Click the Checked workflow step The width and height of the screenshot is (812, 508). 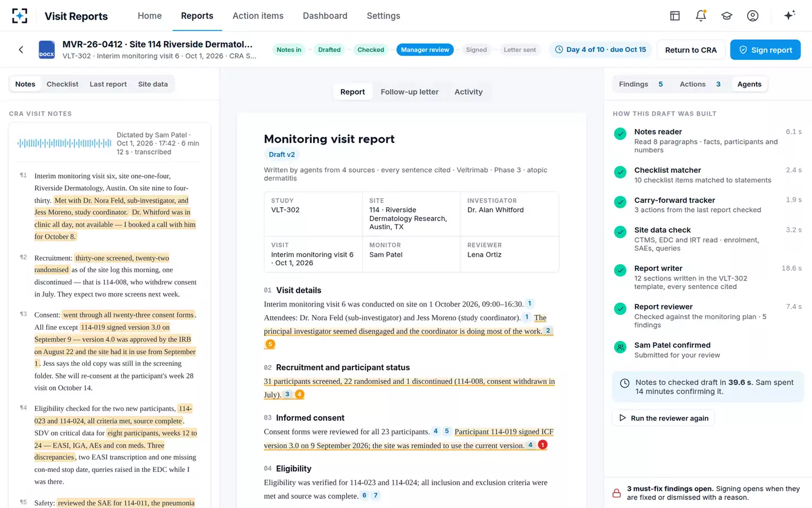point(370,50)
